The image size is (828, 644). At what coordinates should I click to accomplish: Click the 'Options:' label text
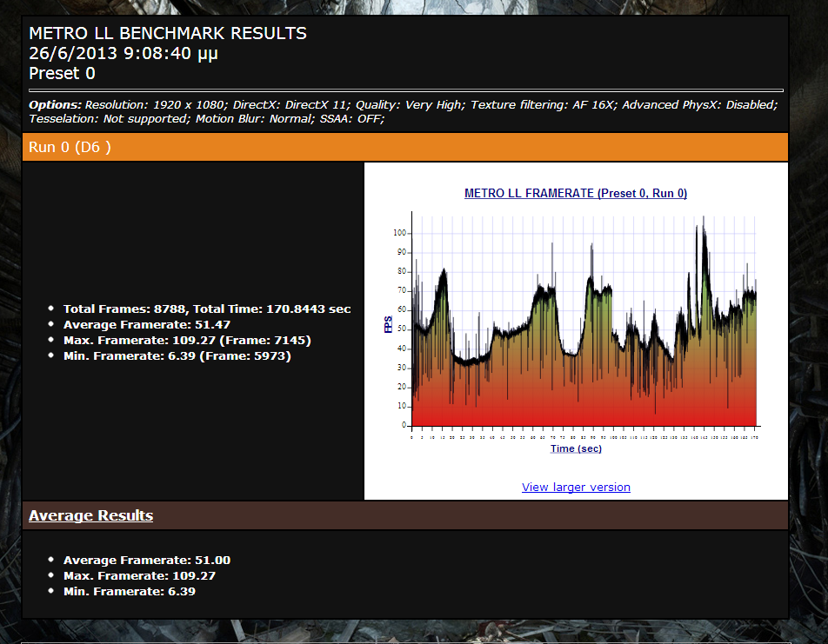pos(55,105)
